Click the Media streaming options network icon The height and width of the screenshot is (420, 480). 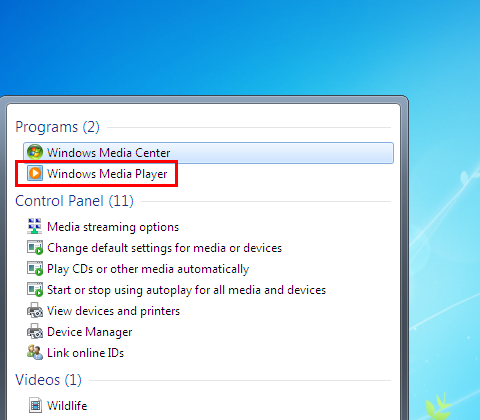[35, 226]
